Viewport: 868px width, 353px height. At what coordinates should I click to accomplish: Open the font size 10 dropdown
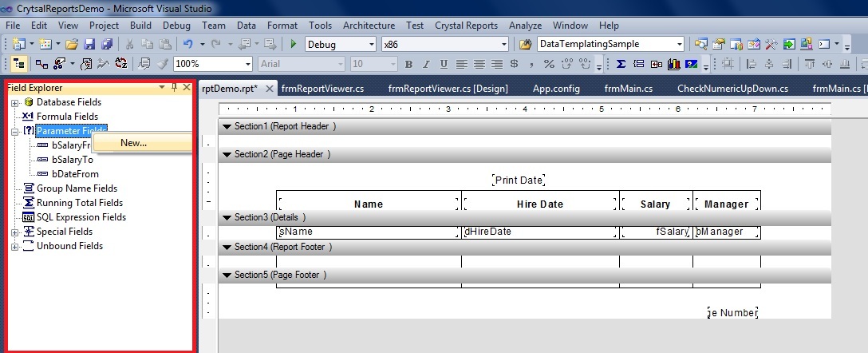[x=393, y=64]
